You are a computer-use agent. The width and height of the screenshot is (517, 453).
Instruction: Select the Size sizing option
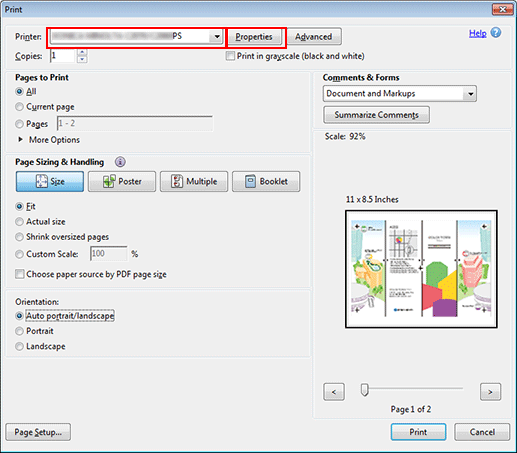coord(50,181)
